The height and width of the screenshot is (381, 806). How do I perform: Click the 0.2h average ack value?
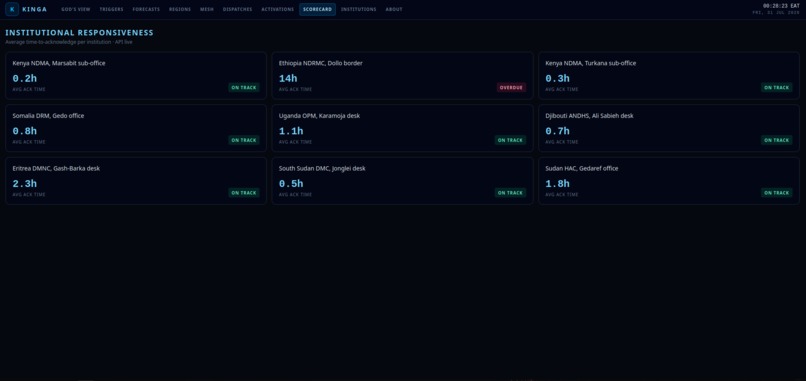(x=25, y=79)
